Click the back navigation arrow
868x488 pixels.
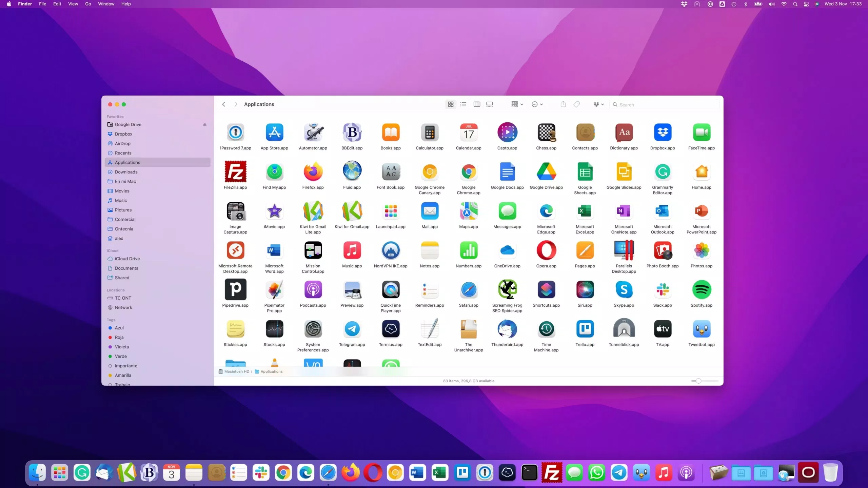click(223, 104)
